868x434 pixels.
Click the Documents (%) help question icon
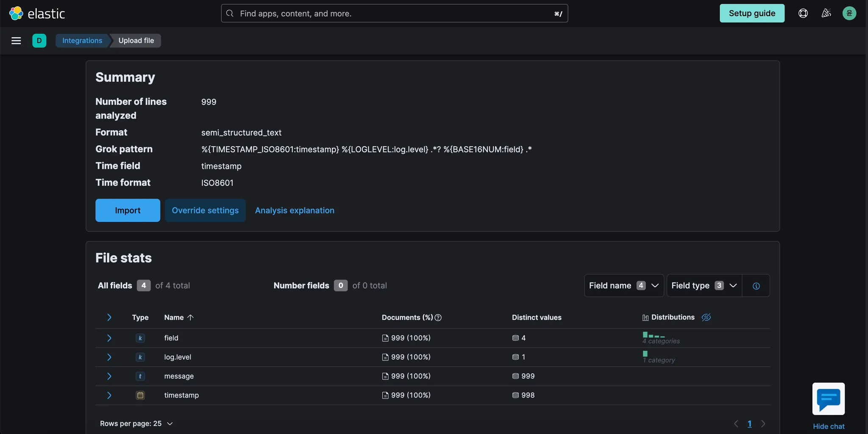pyautogui.click(x=438, y=318)
